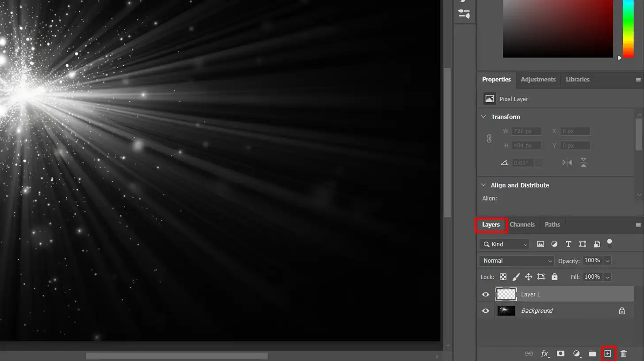Open the Layers panel menu
This screenshot has height=361, width=644.
[638, 225]
